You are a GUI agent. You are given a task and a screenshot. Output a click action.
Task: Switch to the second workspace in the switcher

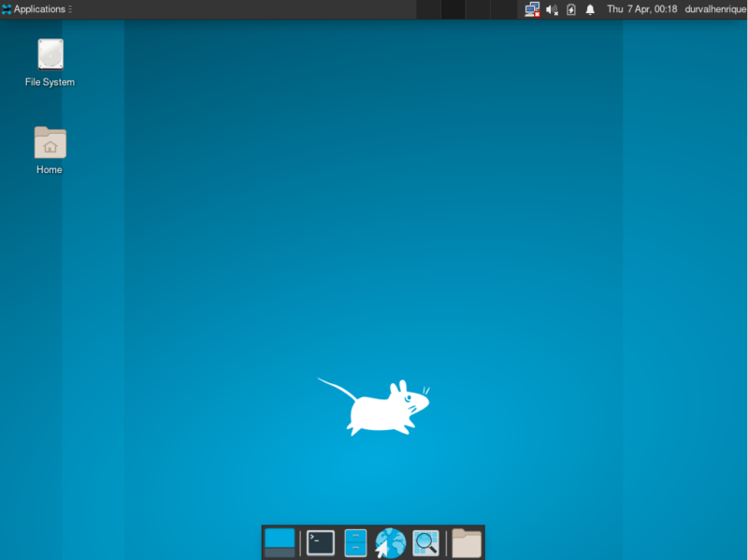point(453,9)
